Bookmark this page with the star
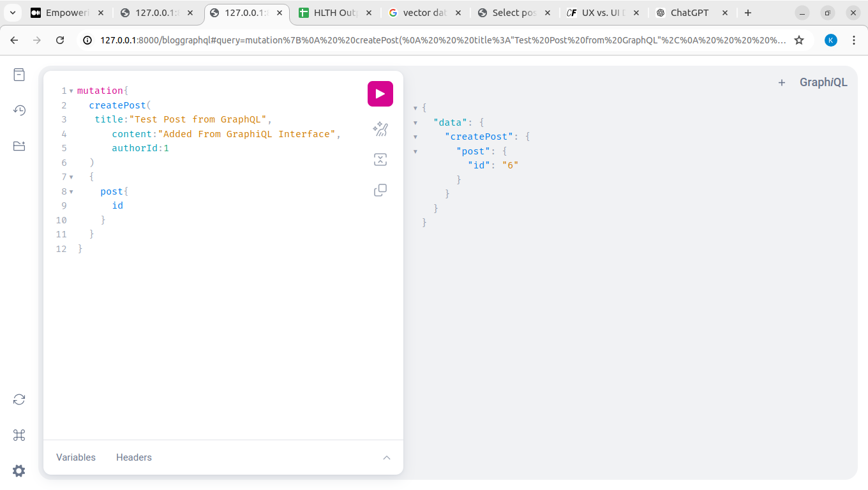 (798, 40)
